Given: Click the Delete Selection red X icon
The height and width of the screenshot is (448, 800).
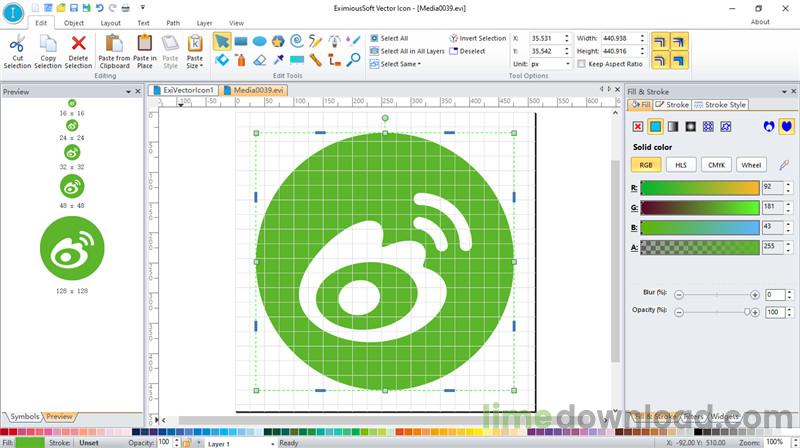Looking at the screenshot, I should click(78, 45).
